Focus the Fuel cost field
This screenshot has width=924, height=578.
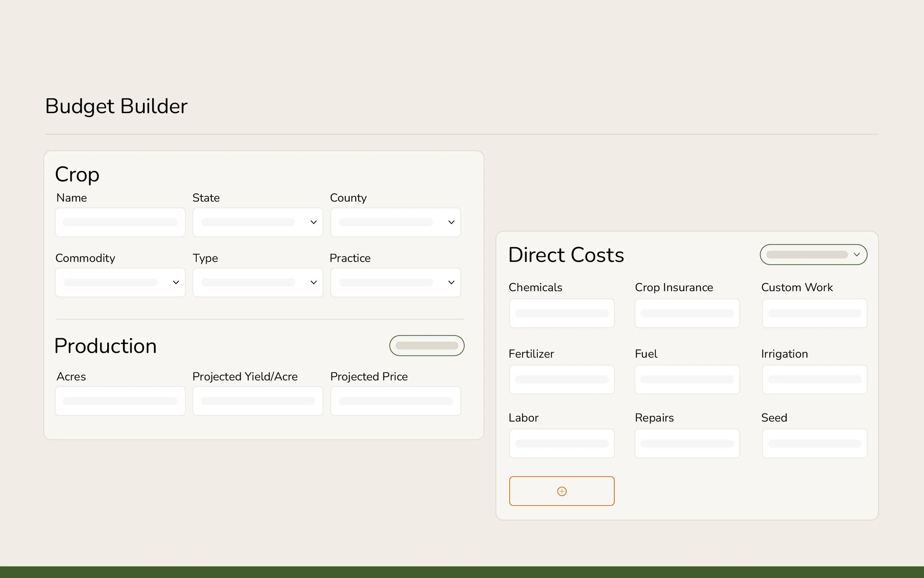pos(687,379)
